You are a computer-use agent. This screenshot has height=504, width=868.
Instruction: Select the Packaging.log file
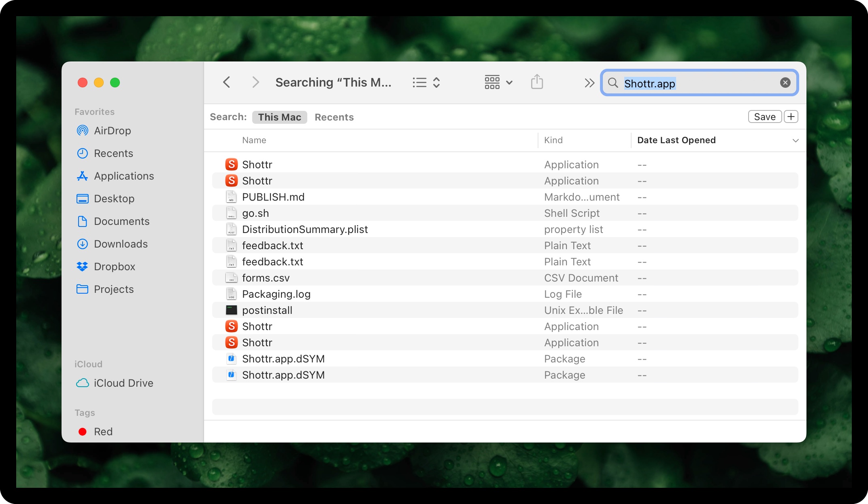click(505, 294)
